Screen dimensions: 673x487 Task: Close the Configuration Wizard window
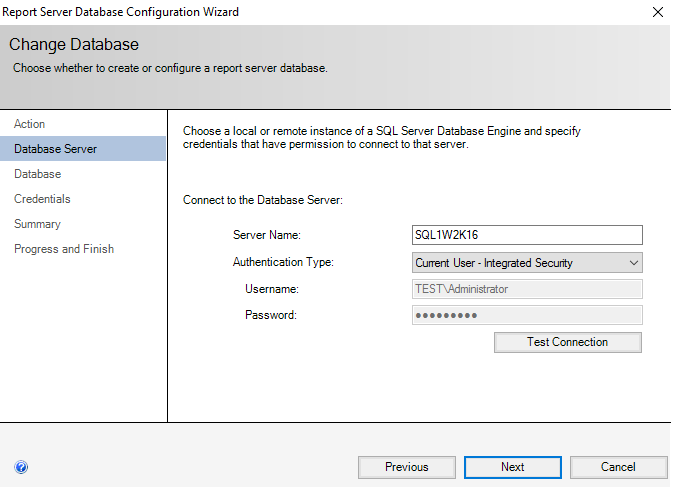point(658,12)
